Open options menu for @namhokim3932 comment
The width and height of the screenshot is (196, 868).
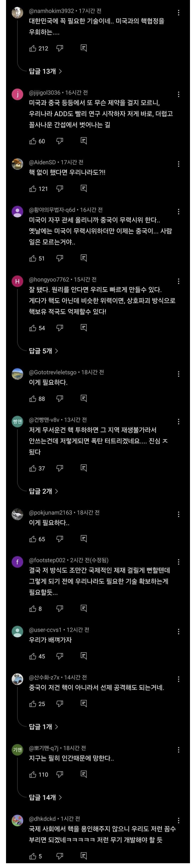[178, 12]
